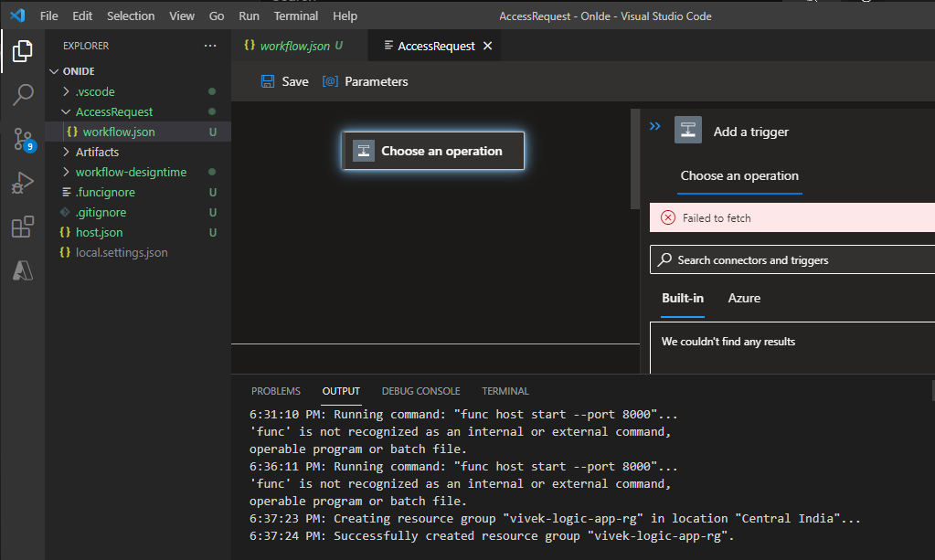Open the Run and Debug view
Viewport: 935px width, 560px height.
[23, 183]
